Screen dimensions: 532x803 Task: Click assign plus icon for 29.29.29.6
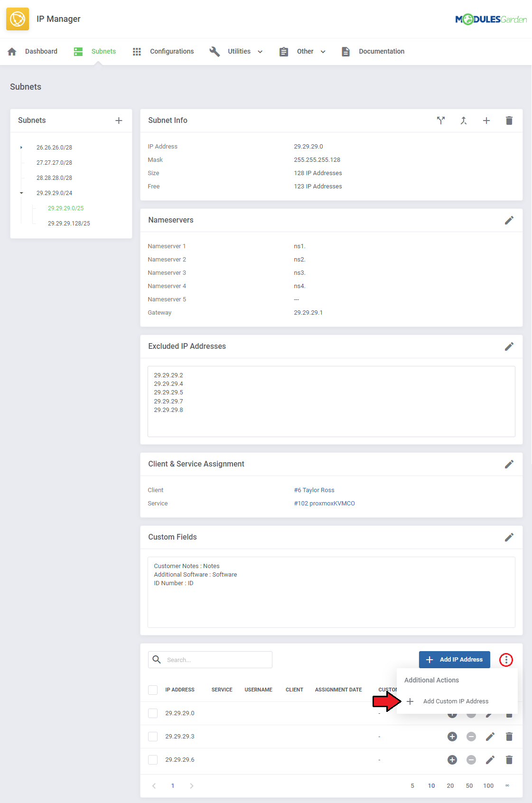click(x=452, y=760)
